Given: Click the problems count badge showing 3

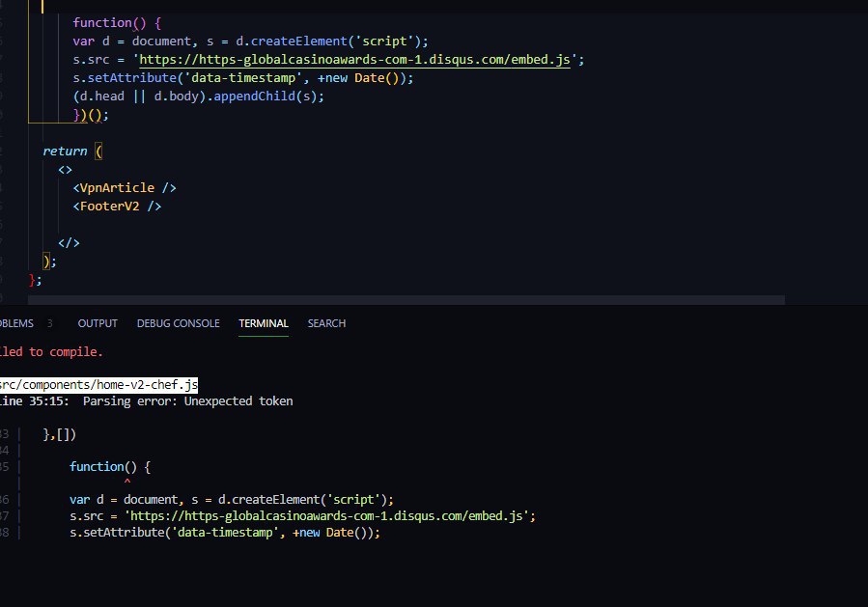Looking at the screenshot, I should pyautogui.click(x=50, y=323).
